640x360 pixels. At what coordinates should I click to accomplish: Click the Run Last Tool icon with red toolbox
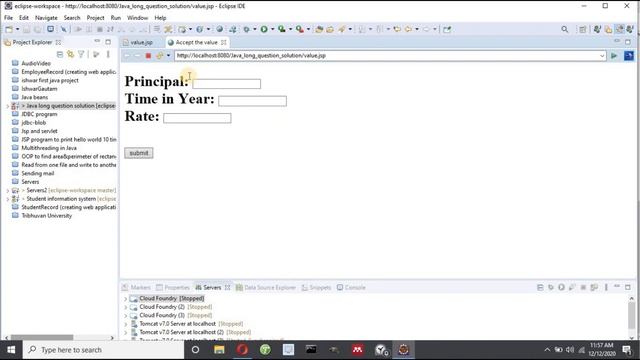pyautogui.click(x=300, y=29)
